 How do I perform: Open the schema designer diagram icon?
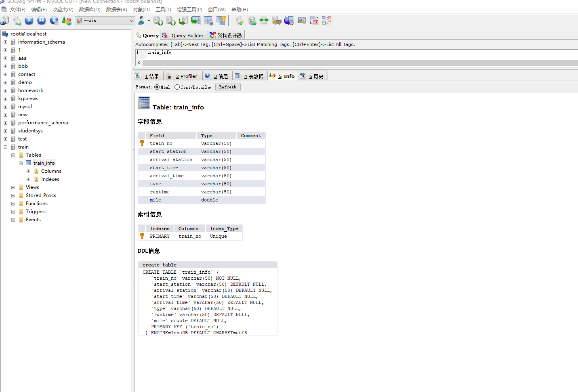point(327,21)
